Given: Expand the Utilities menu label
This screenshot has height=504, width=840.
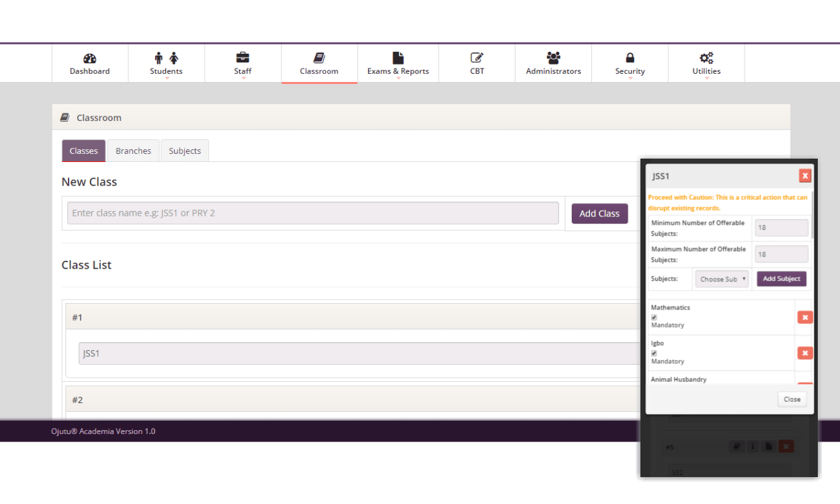Looking at the screenshot, I should (x=706, y=71).
